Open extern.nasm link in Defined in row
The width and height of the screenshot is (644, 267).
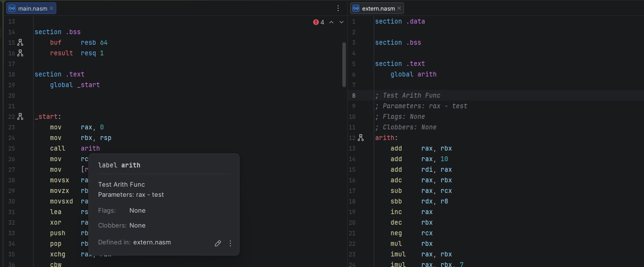coord(152,242)
